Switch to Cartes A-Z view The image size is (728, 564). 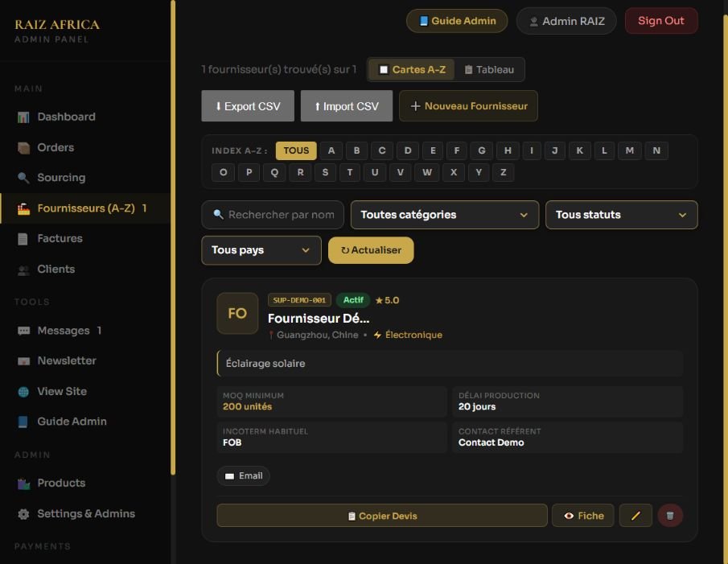tap(412, 70)
